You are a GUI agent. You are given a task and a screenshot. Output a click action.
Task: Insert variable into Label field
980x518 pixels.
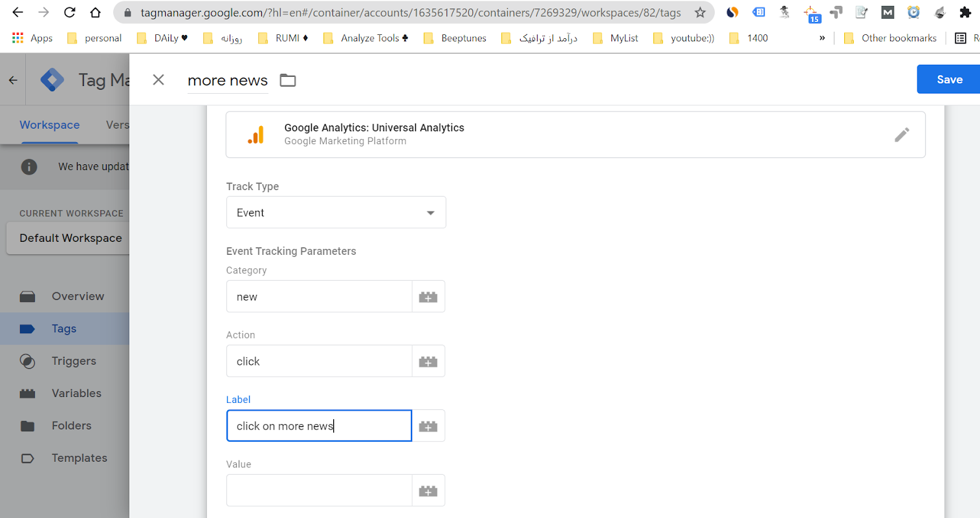(428, 426)
